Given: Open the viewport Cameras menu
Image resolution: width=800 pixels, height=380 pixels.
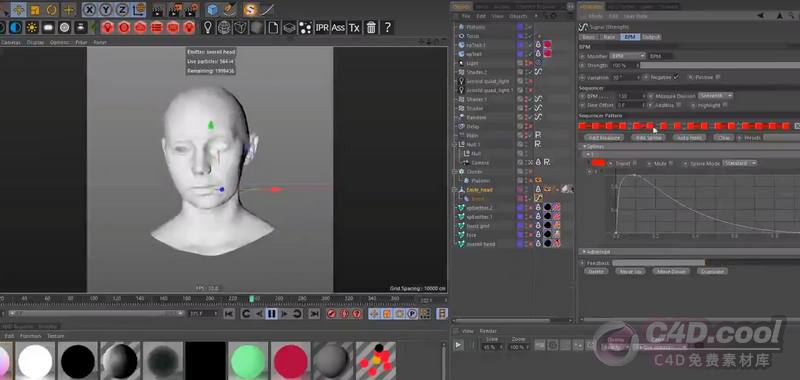Looking at the screenshot, I should (10, 42).
